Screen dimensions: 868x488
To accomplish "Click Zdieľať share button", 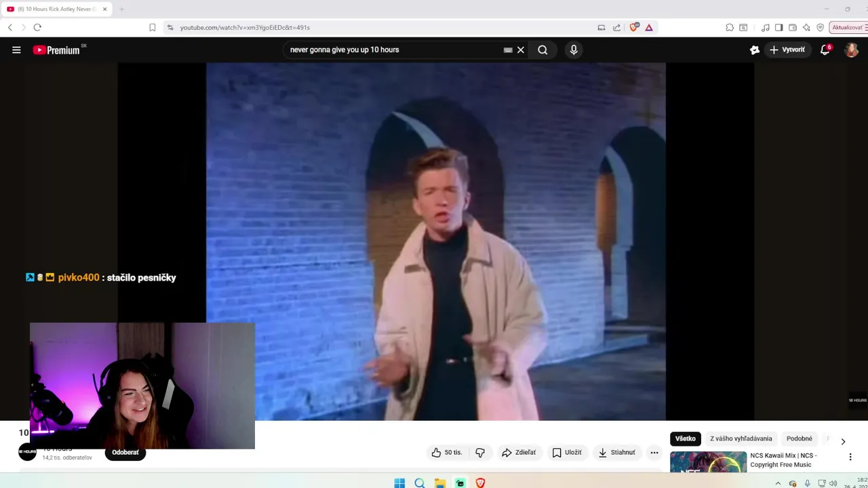I will click(519, 452).
